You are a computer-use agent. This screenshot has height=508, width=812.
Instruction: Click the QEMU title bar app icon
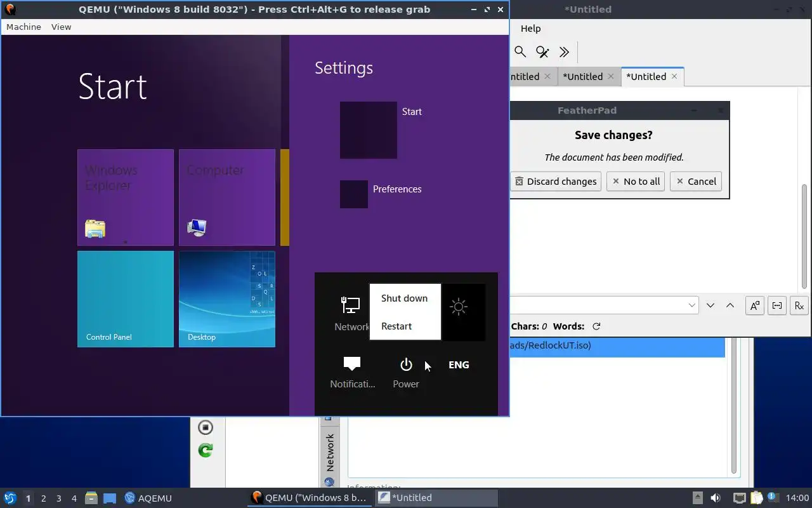10,9
